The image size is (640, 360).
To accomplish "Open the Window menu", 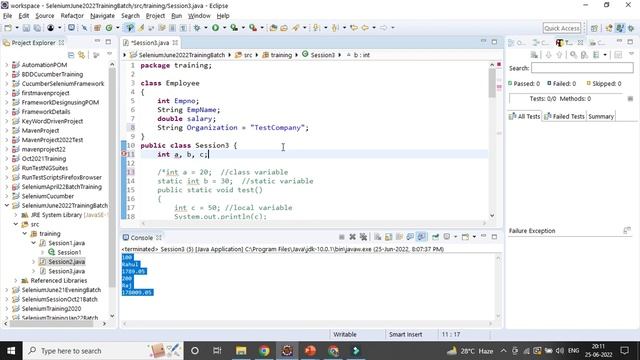I will (199, 16).
